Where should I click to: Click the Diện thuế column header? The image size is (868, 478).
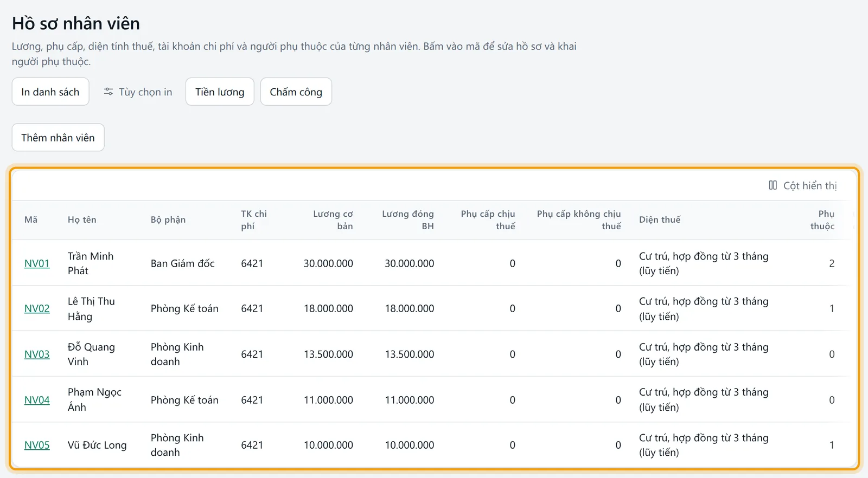click(x=660, y=219)
